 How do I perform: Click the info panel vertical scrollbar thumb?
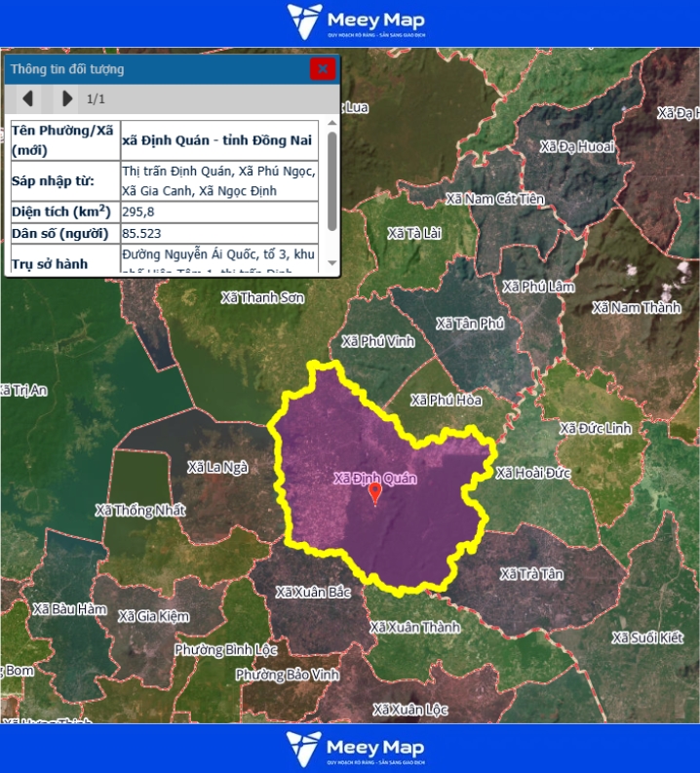point(332,180)
